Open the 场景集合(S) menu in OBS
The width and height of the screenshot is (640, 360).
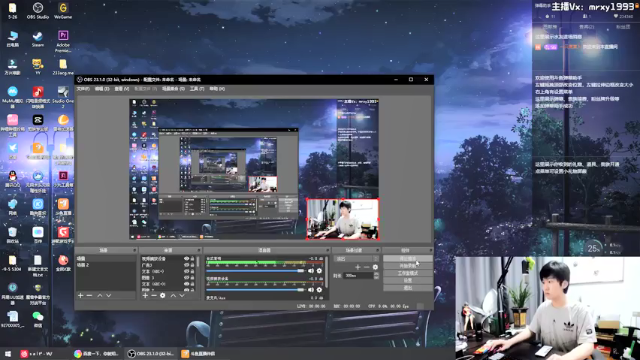173,89
